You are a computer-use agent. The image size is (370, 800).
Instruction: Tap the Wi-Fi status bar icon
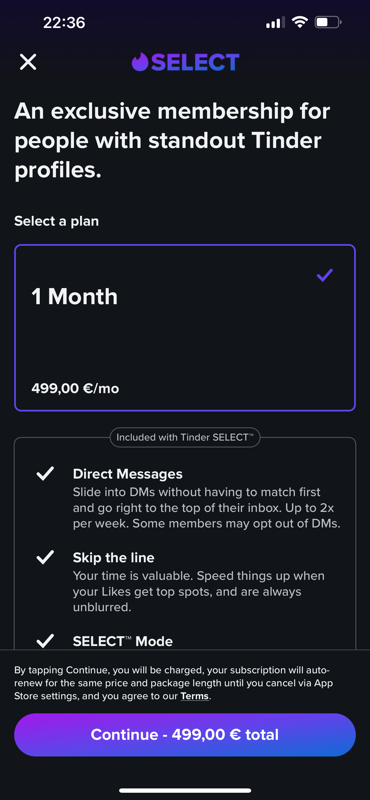[300, 22]
